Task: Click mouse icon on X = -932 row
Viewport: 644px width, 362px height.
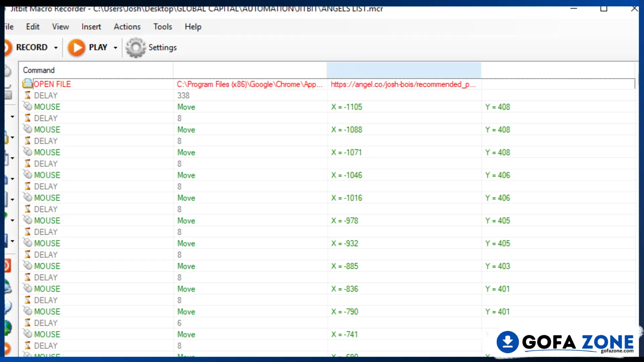Action: pos(28,243)
